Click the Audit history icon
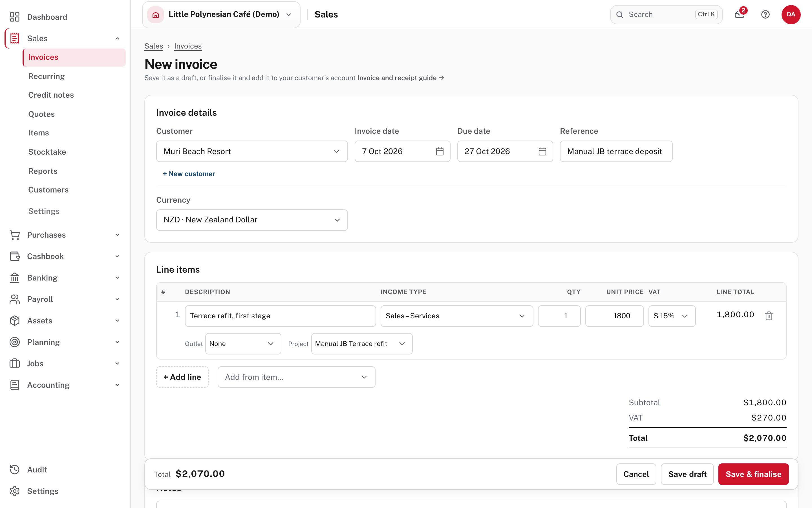812x508 pixels. [x=15, y=470]
